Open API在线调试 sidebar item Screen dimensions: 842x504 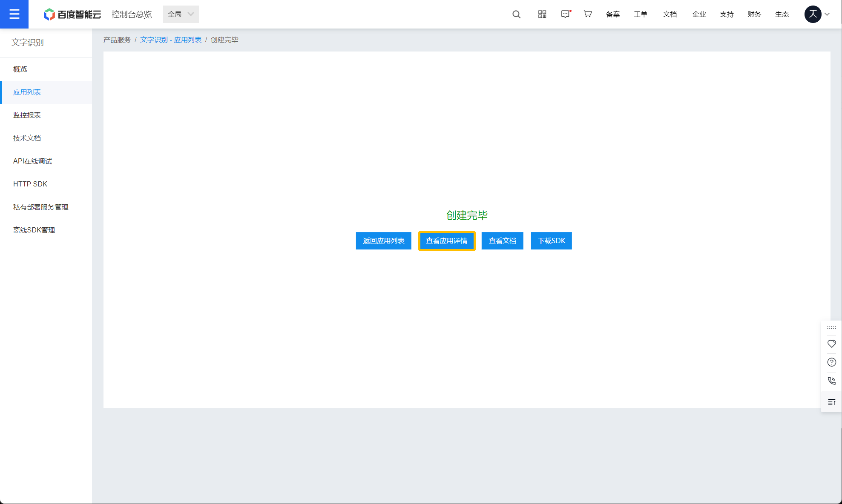pos(32,161)
